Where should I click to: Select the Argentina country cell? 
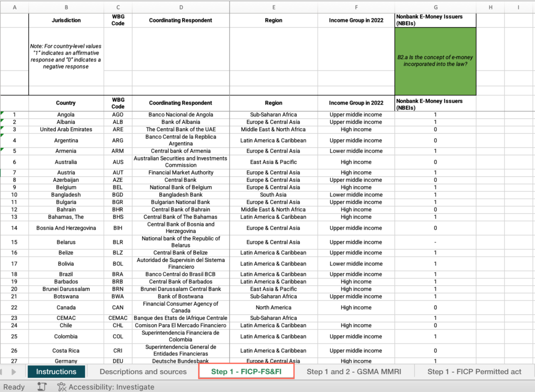[66, 141]
